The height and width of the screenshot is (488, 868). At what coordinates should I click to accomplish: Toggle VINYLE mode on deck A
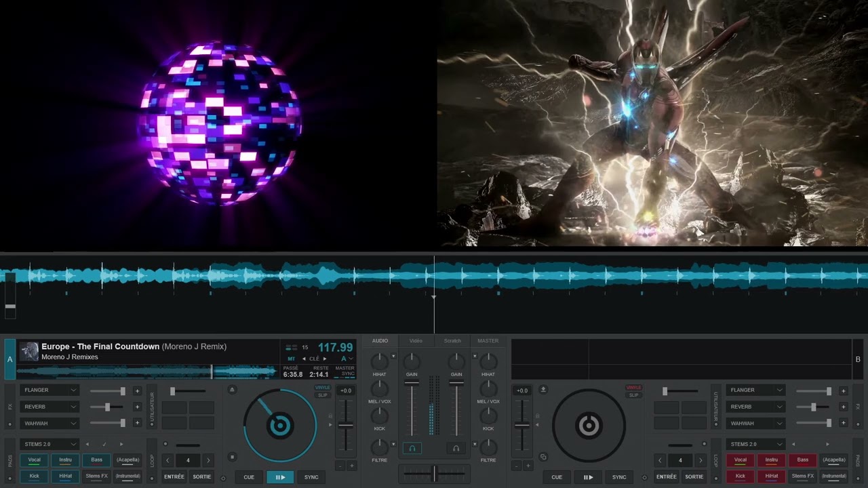pyautogui.click(x=322, y=388)
